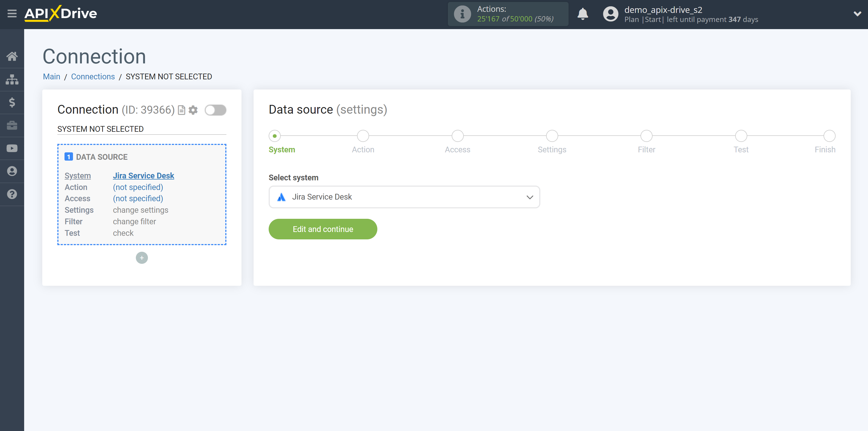Expand the Jira Service Desk system dropdown
868x431 pixels.
point(530,197)
